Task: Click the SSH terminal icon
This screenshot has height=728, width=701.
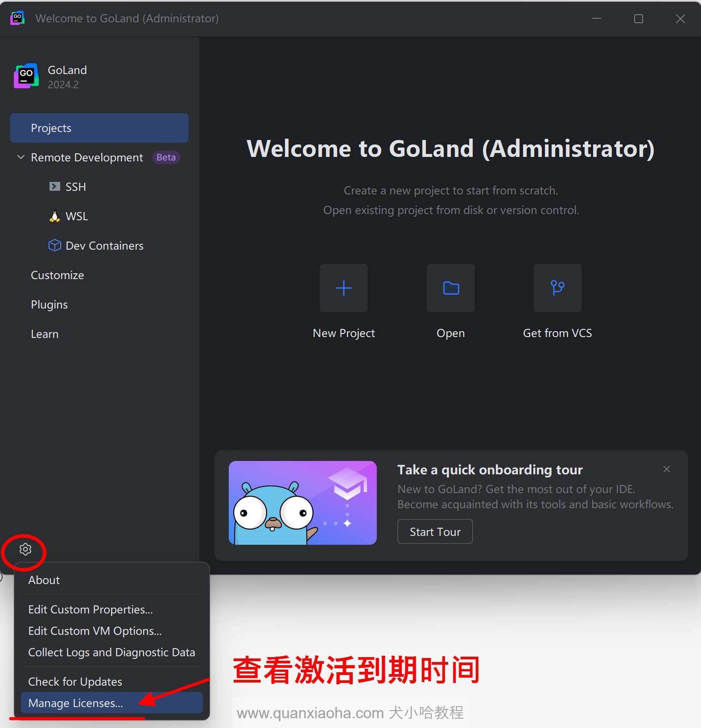Action: click(54, 186)
